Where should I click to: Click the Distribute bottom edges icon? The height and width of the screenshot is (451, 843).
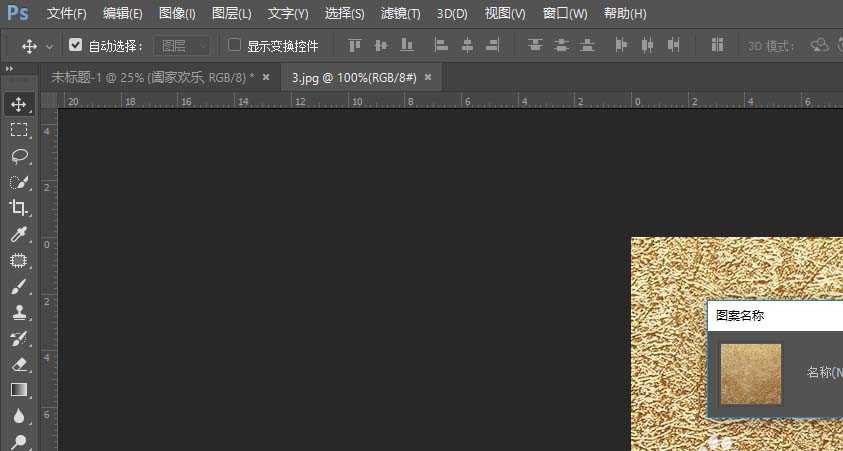(x=587, y=46)
